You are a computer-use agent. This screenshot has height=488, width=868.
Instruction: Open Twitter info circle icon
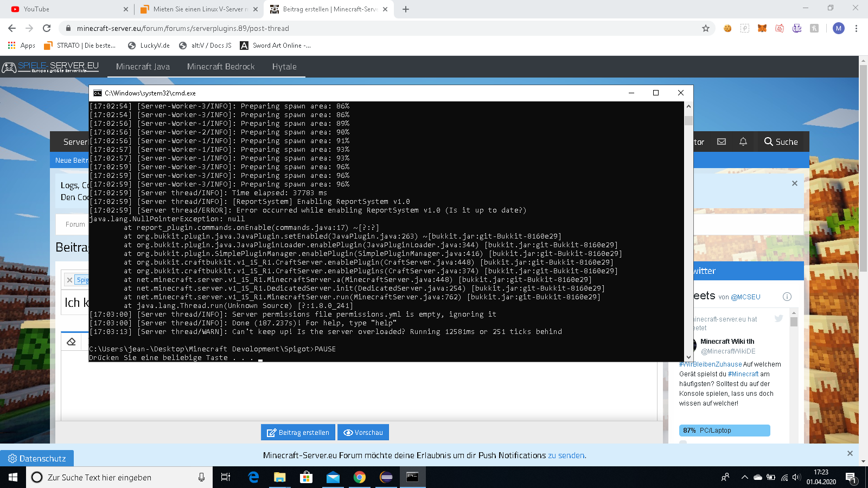pos(787,297)
